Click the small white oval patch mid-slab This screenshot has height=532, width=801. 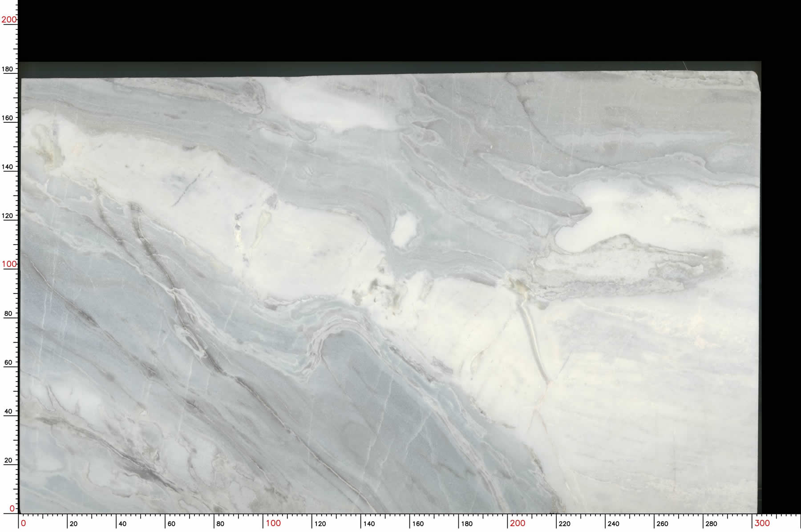coord(405,229)
